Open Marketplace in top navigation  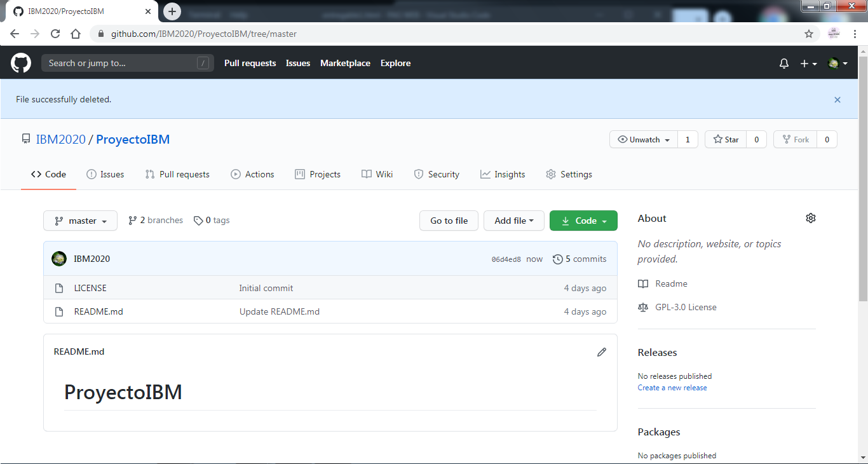click(345, 63)
